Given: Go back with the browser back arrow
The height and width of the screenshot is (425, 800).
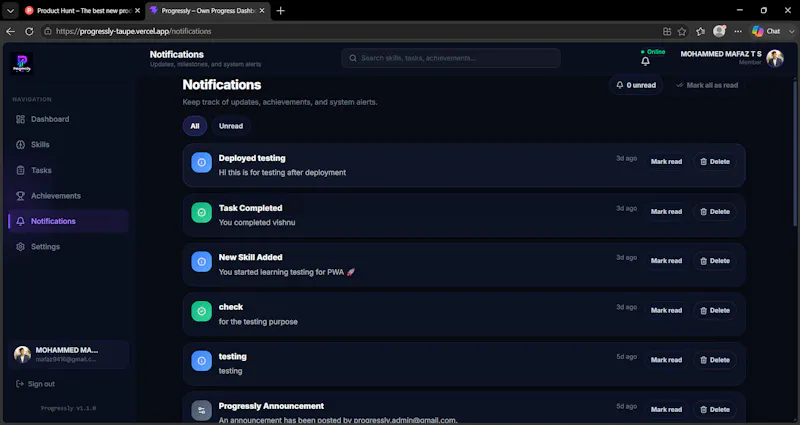Looking at the screenshot, I should click(x=10, y=31).
